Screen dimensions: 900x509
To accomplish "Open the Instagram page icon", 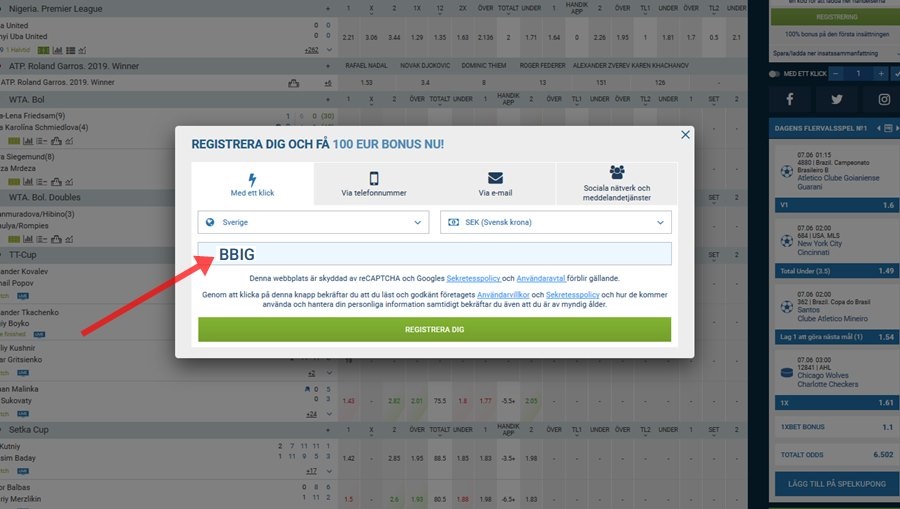I will click(x=884, y=99).
